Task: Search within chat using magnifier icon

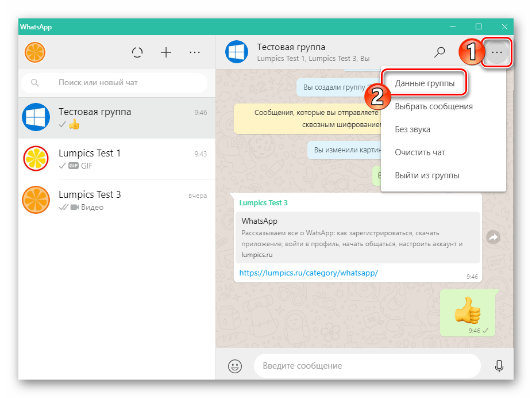Action: 440,52
